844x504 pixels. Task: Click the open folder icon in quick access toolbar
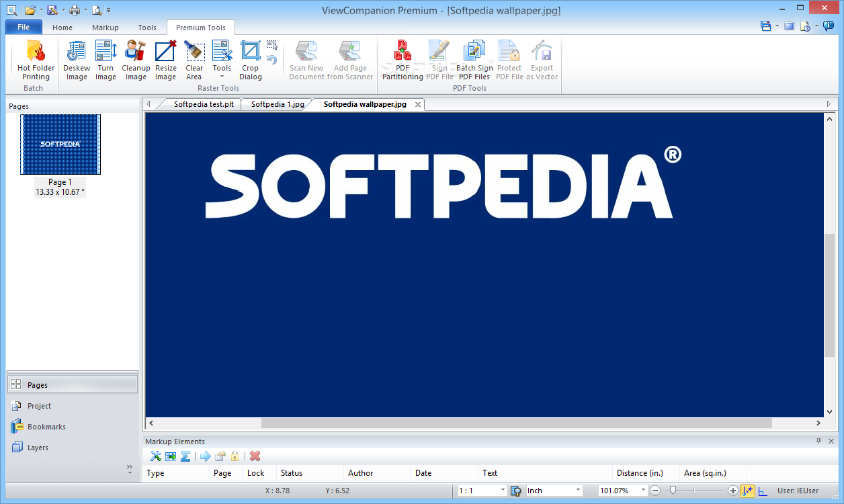[30, 9]
